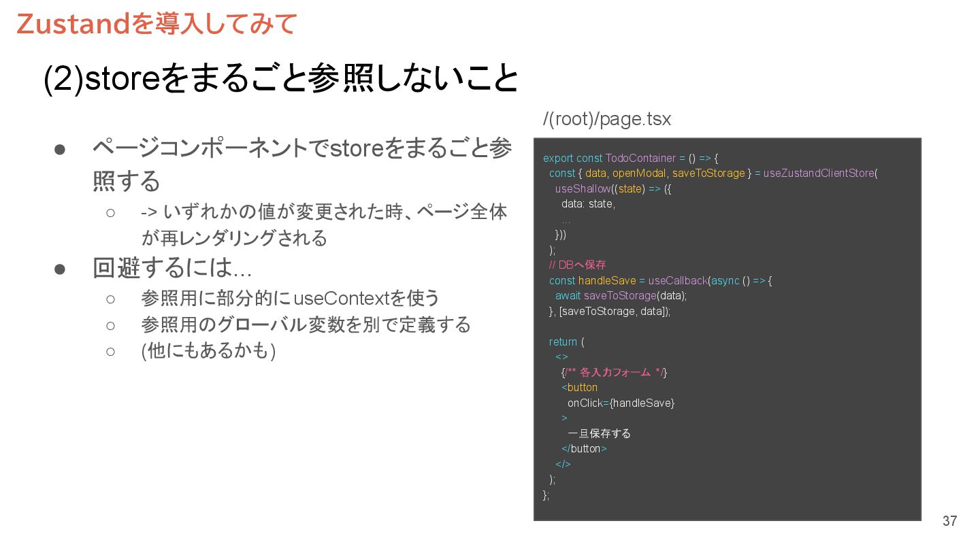Click the title "(2)storeをまるごと参照しないこと"
Screen dimensions: 980x551
coord(282,79)
